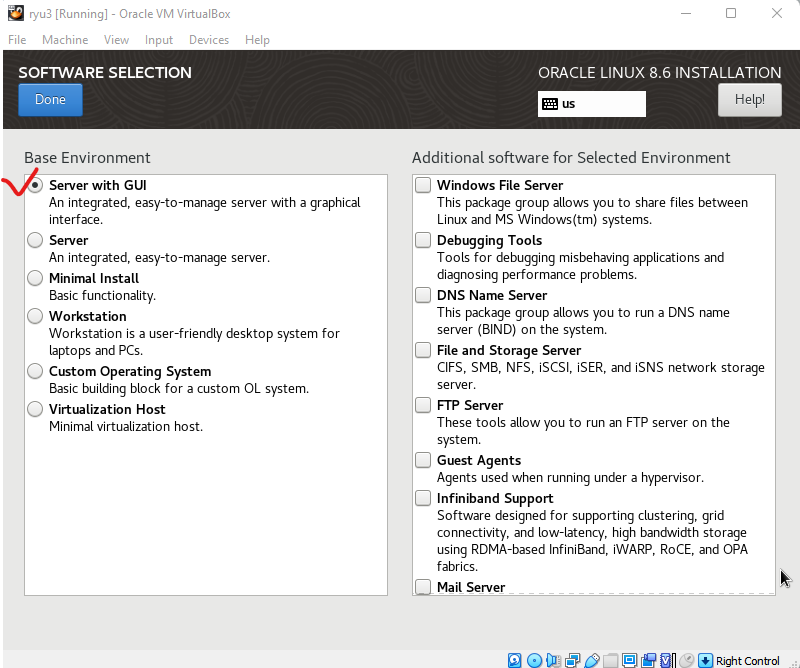Click the Debugging Tools description text
Viewport: 800px width, 668px height.
point(580,266)
